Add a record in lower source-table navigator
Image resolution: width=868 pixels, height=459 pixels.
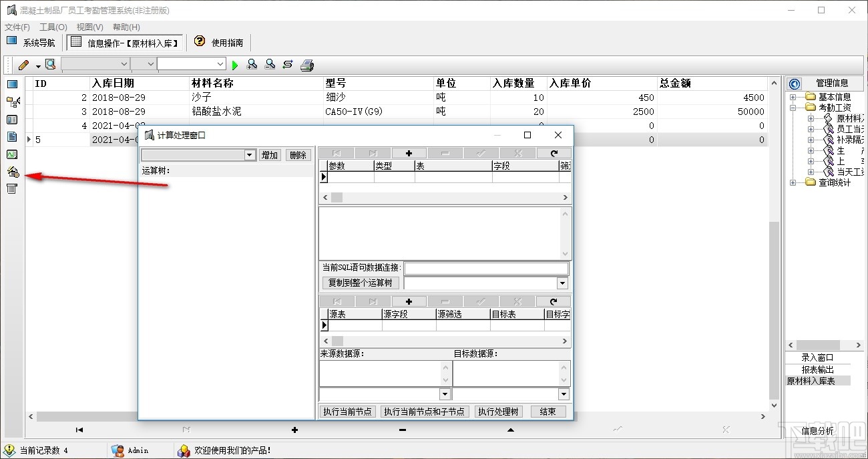tap(409, 302)
